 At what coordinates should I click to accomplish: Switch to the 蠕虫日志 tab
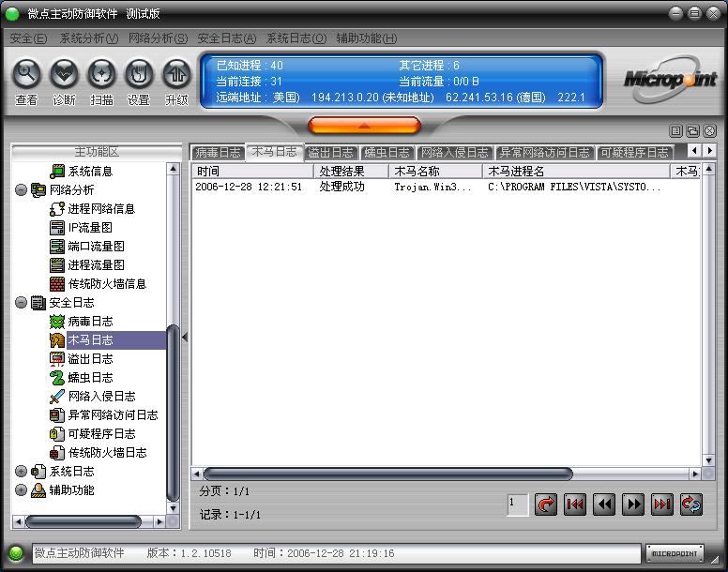point(387,153)
